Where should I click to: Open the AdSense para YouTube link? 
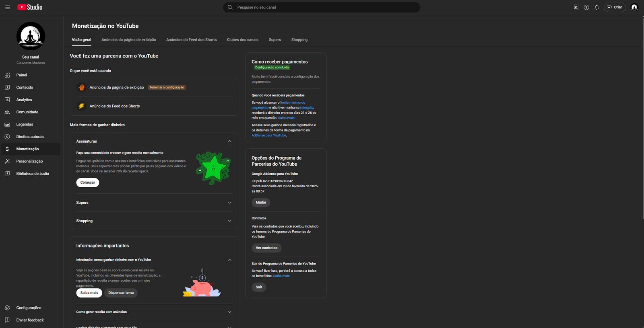269,135
